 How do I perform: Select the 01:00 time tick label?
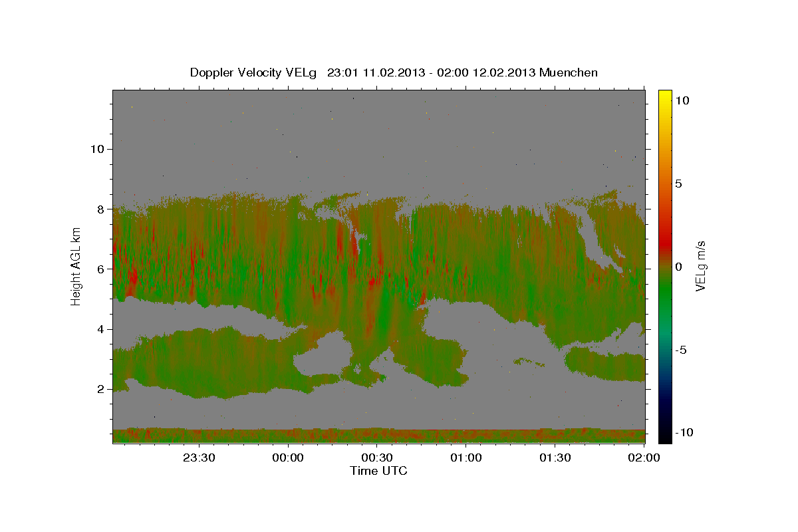(x=466, y=458)
